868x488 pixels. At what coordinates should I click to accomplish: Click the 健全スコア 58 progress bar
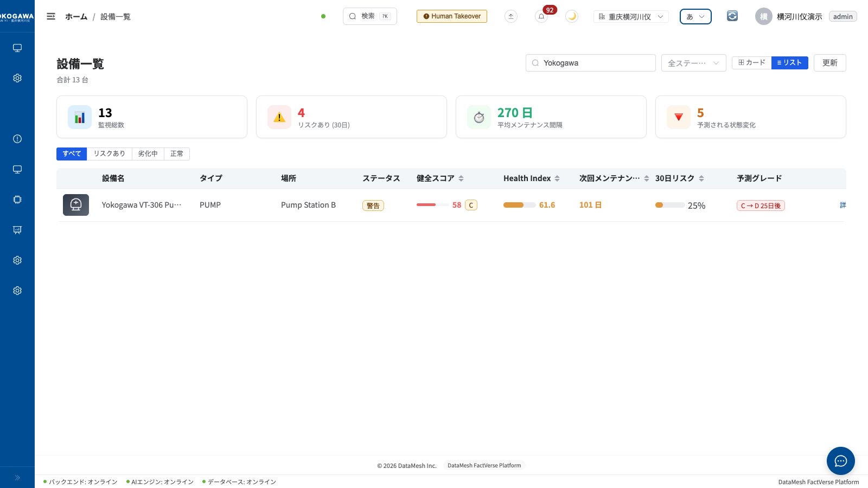pos(432,205)
